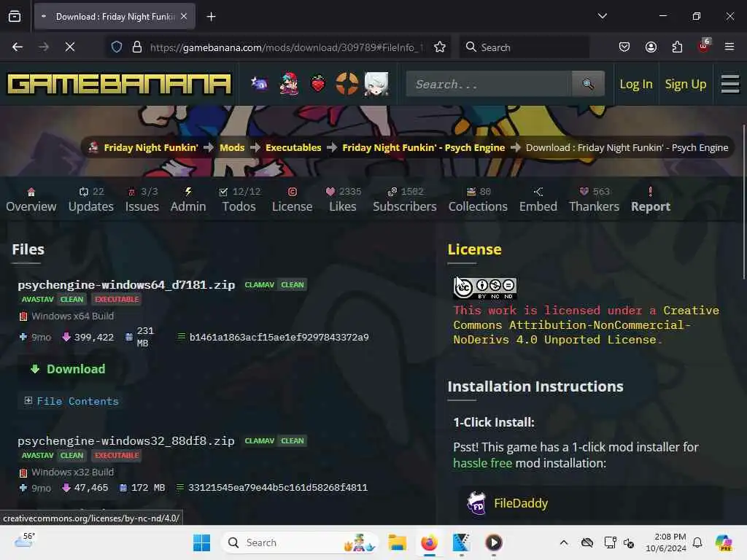This screenshot has width=747, height=560.
Task: Click the GameBanana logo
Action: coord(119,85)
